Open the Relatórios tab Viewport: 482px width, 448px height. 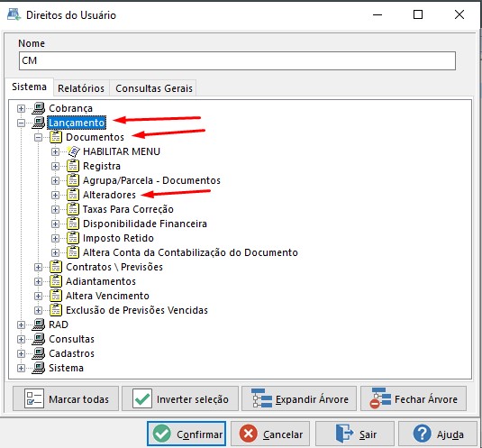click(81, 88)
